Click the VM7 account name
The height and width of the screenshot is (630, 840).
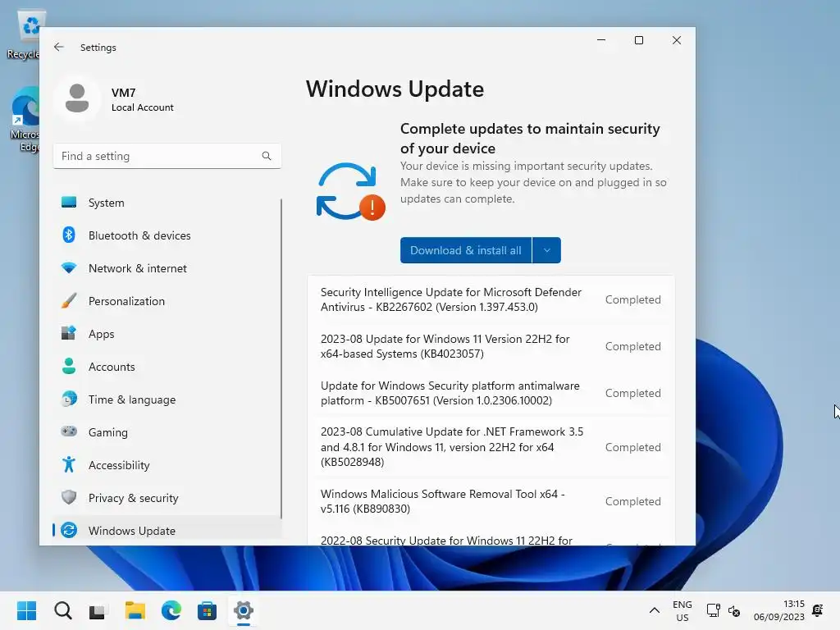coord(123,93)
